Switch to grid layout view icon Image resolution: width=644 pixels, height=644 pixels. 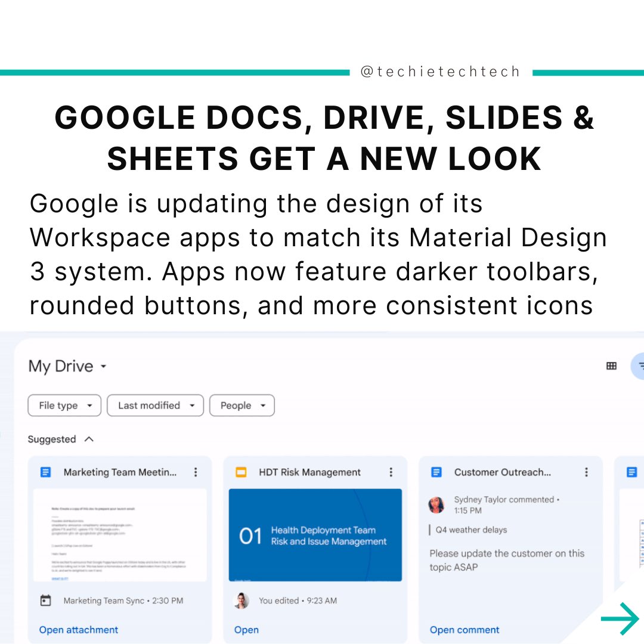(611, 366)
